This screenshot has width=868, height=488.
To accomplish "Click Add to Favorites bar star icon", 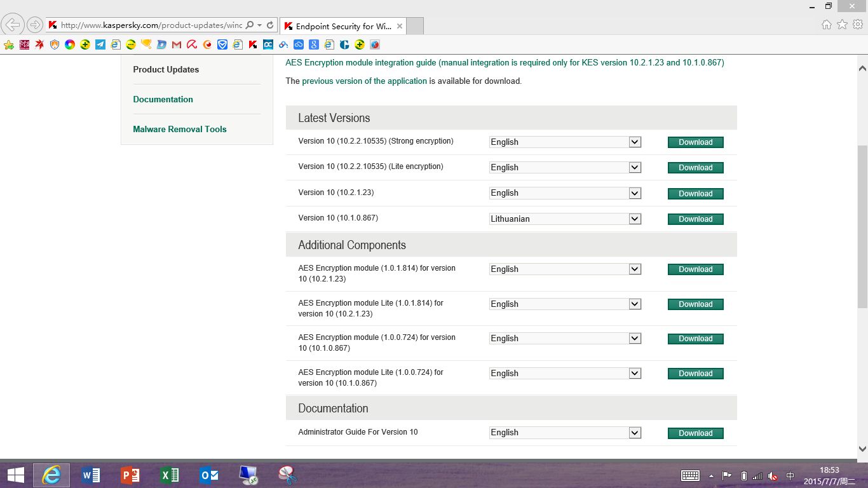I will coord(9,44).
